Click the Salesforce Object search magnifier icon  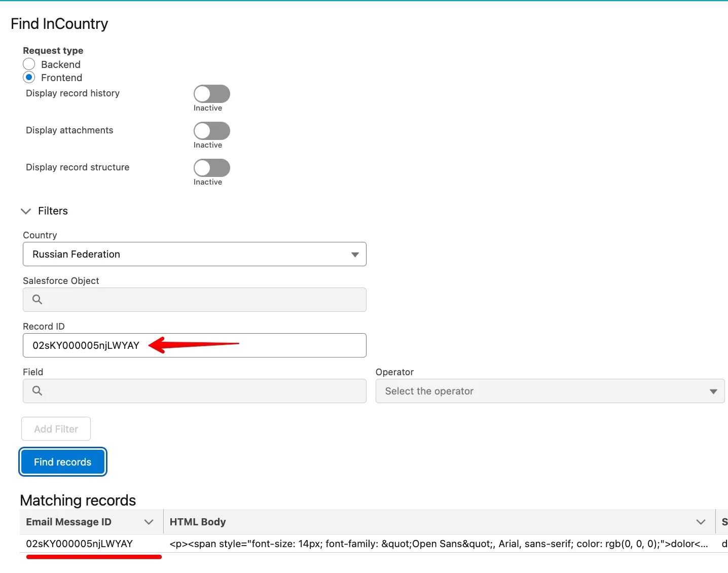(37, 300)
